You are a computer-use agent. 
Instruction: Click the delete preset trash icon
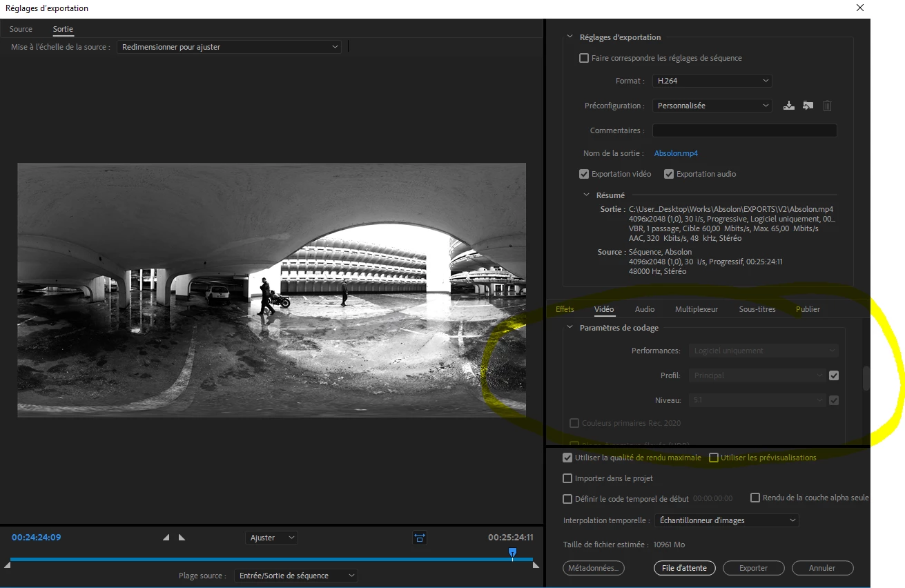click(x=827, y=106)
